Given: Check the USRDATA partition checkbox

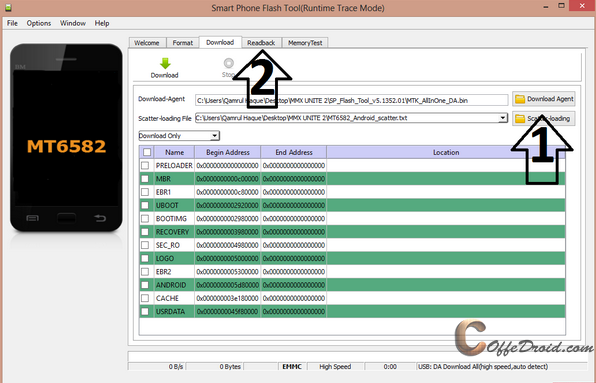Looking at the screenshot, I should [145, 312].
